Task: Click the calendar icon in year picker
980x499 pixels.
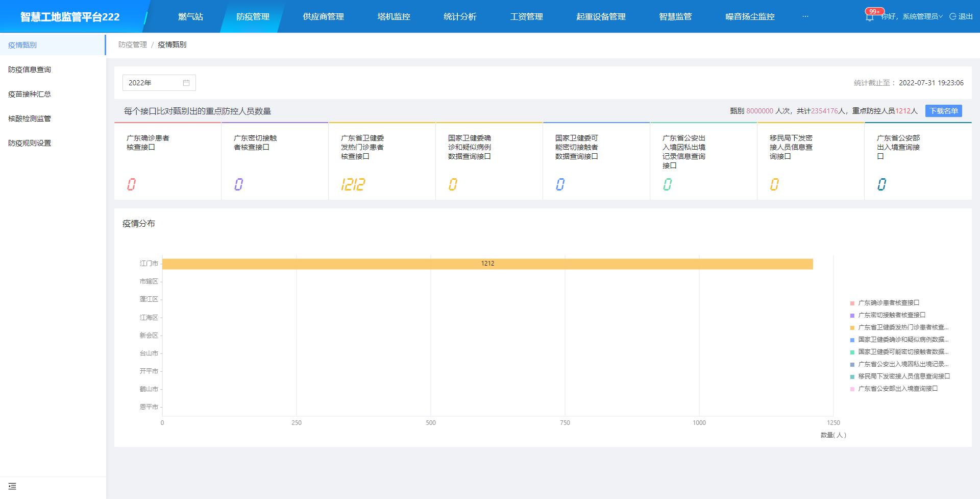Action: [186, 83]
